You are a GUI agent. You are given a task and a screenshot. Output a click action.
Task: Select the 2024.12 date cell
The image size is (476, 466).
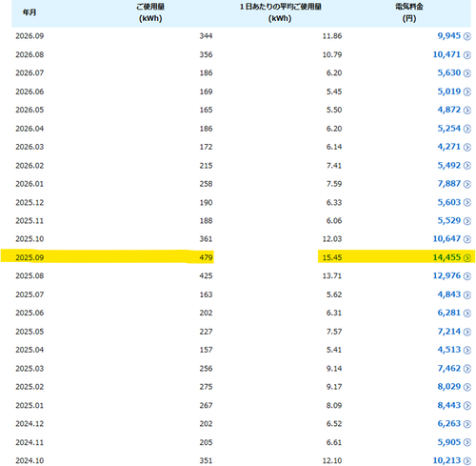tap(30, 424)
